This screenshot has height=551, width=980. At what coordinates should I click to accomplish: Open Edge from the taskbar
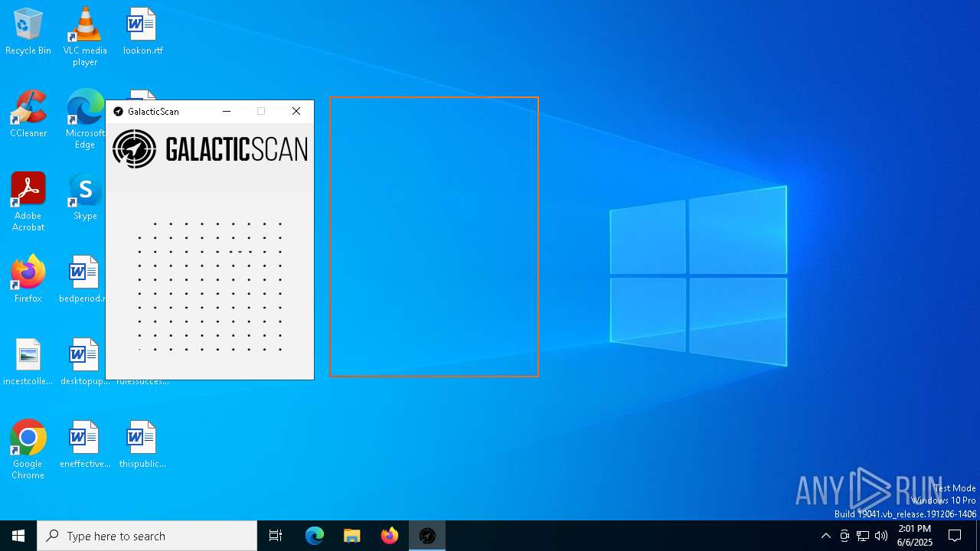(315, 536)
